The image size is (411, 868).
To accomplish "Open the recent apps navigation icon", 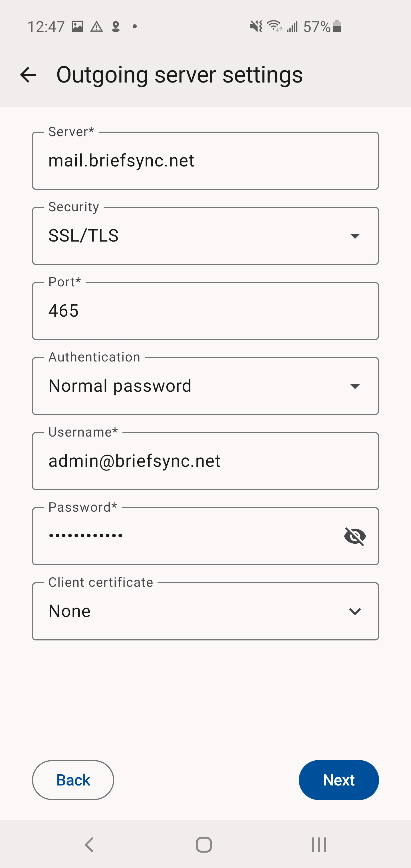I will pyautogui.click(x=319, y=844).
